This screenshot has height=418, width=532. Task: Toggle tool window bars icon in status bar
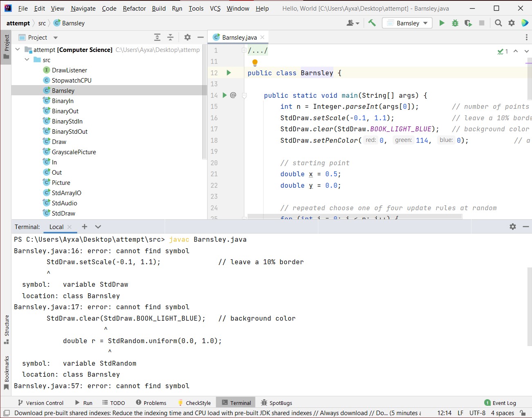6,413
